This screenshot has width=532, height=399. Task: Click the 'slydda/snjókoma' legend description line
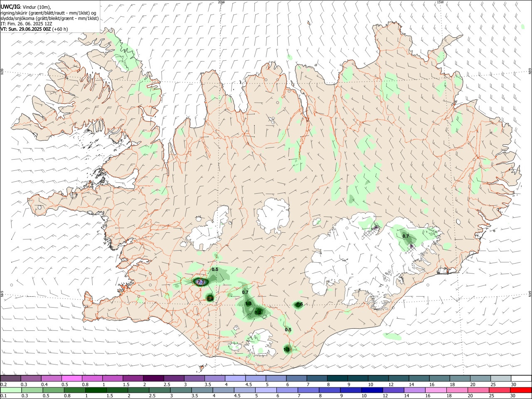click(x=49, y=18)
